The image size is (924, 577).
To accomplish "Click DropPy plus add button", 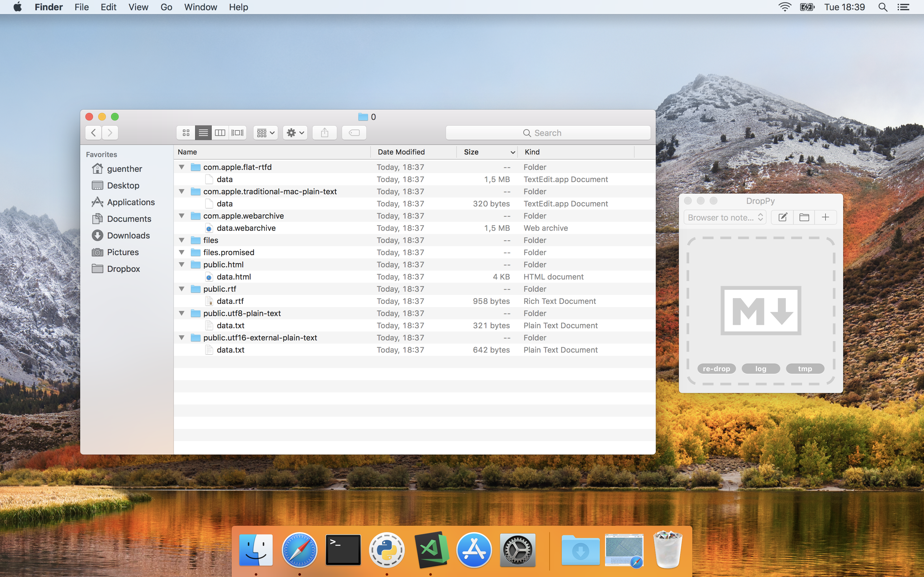I will click(826, 218).
